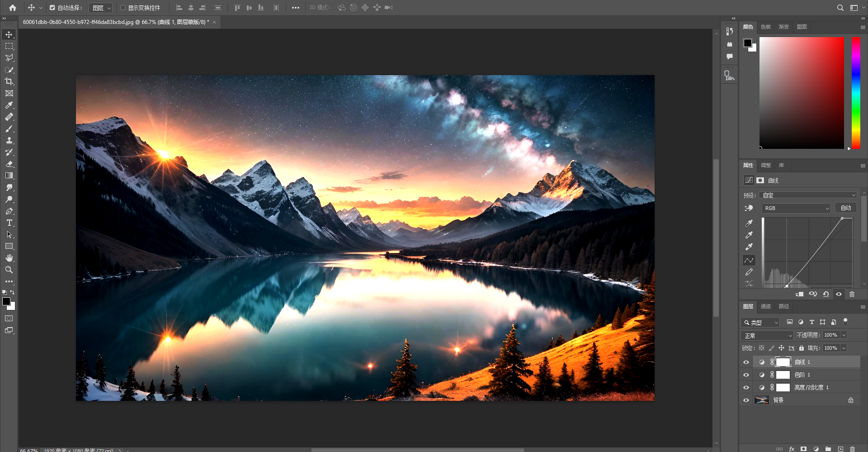Image resolution: width=868 pixels, height=452 pixels.
Task: Click the 自动 auto curves button
Action: pyautogui.click(x=846, y=208)
